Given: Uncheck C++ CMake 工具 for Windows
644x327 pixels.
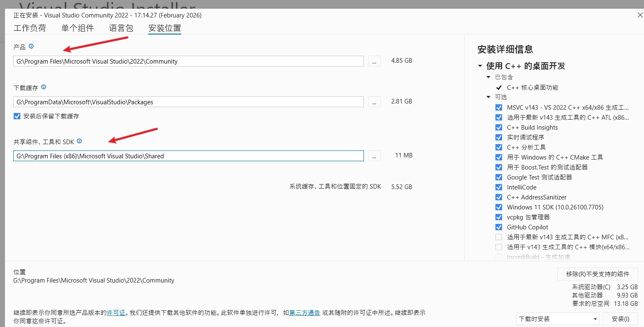Looking at the screenshot, I should click(499, 157).
